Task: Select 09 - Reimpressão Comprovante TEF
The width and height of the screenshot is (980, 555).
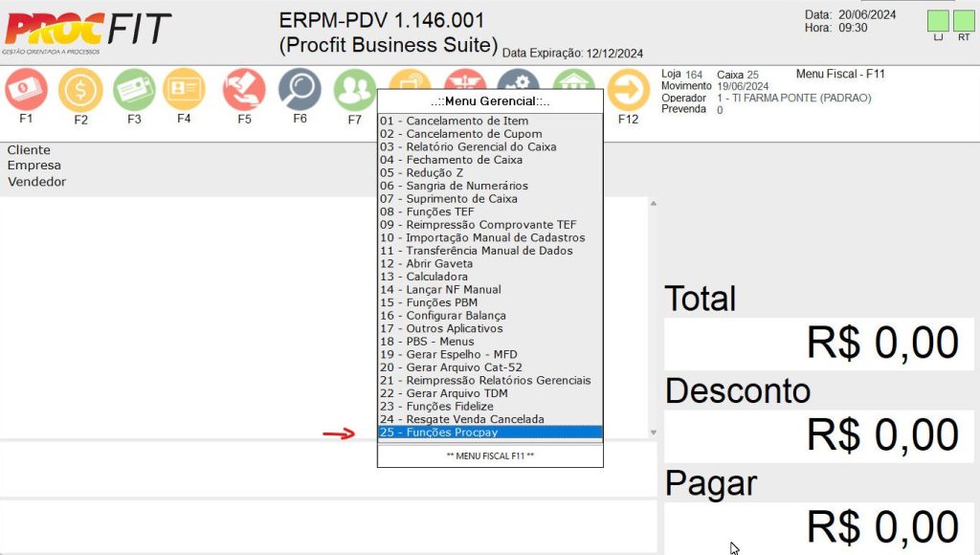Action: pyautogui.click(x=490, y=224)
